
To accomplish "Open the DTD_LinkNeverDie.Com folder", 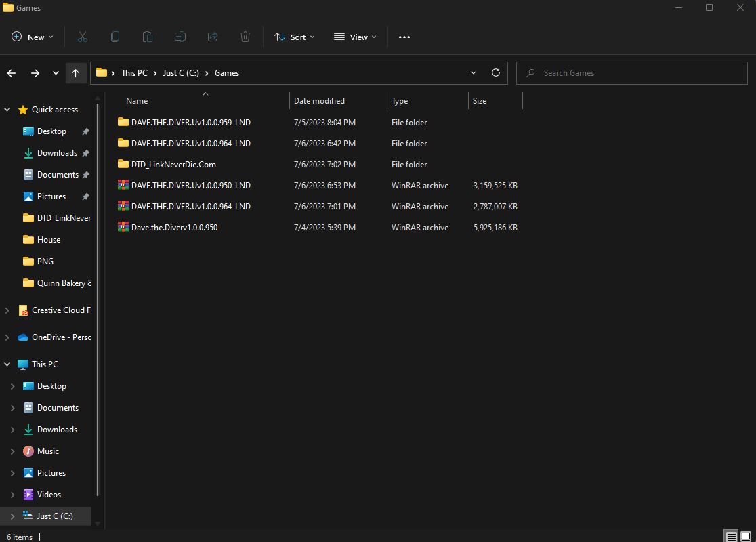I will [x=172, y=164].
